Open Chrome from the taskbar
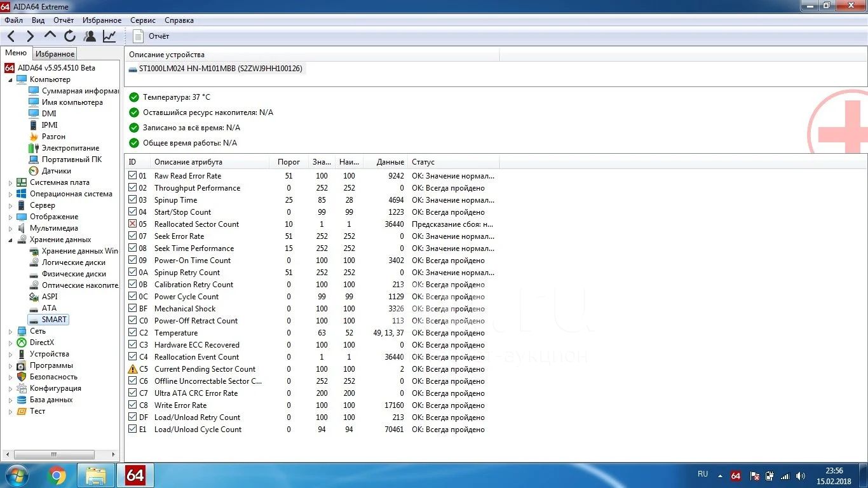868x488 pixels. pyautogui.click(x=57, y=475)
